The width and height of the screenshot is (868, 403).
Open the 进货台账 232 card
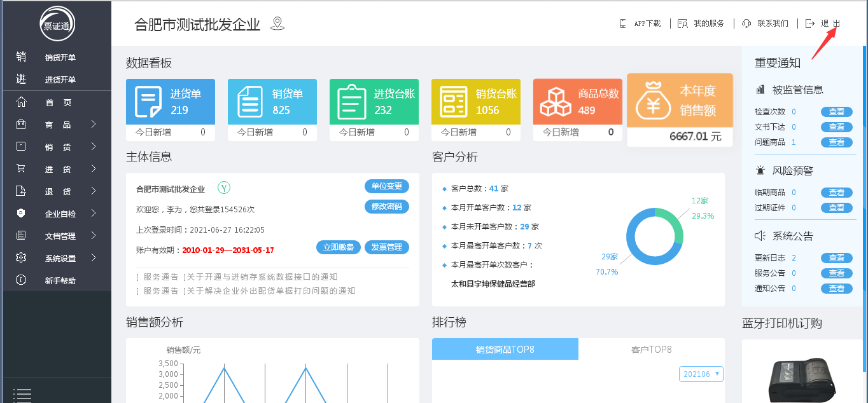click(x=374, y=109)
